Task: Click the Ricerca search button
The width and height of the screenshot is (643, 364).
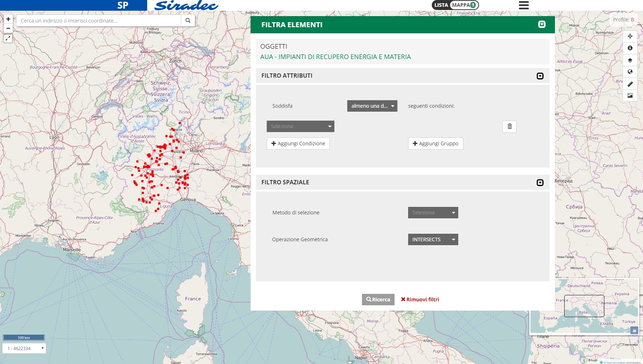Action: tap(378, 300)
